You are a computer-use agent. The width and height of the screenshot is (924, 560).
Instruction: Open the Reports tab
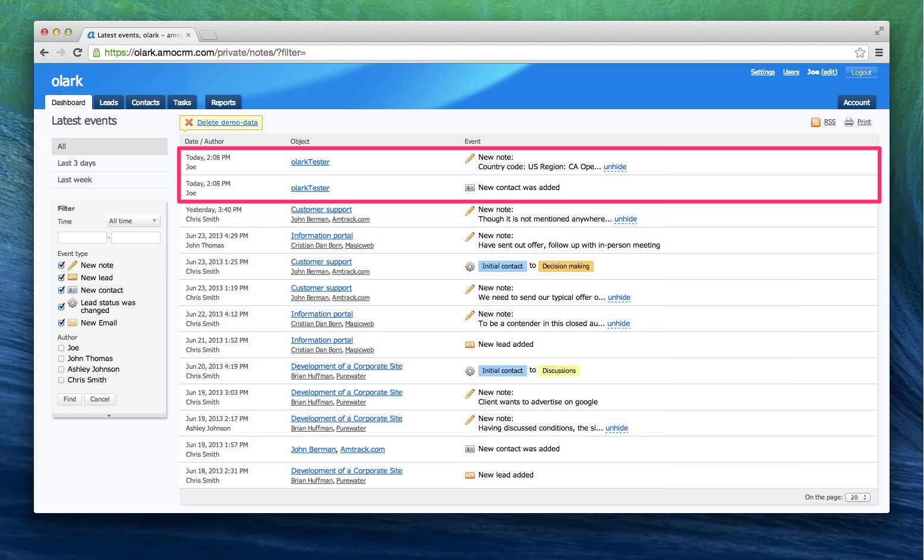(223, 103)
